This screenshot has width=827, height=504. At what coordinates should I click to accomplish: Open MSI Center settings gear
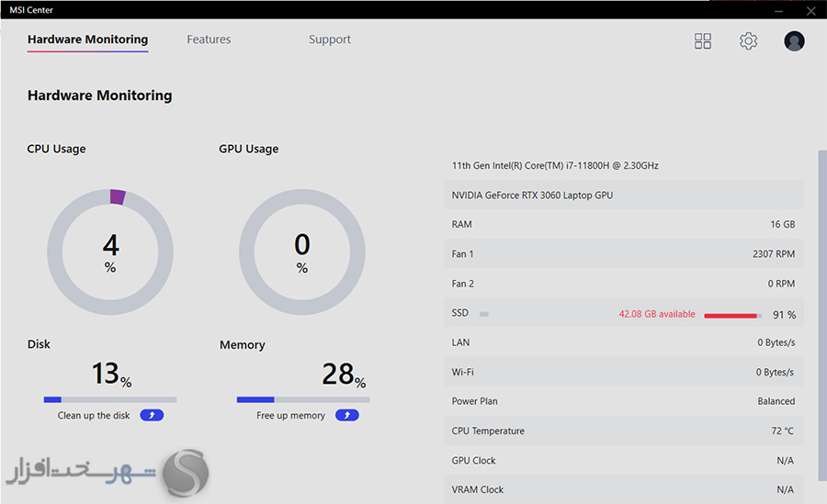(748, 40)
